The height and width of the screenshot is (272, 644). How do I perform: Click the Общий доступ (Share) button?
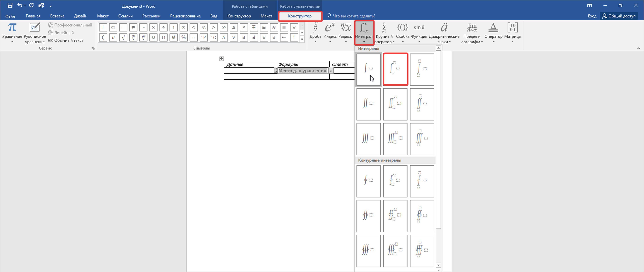tap(619, 16)
